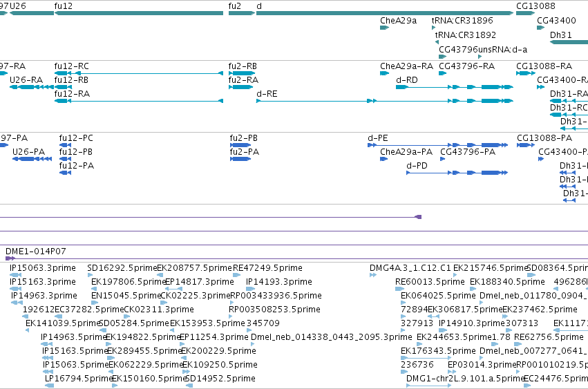Select the fu12 gene bar
Screen dimensions: 588x389
click(139, 13)
